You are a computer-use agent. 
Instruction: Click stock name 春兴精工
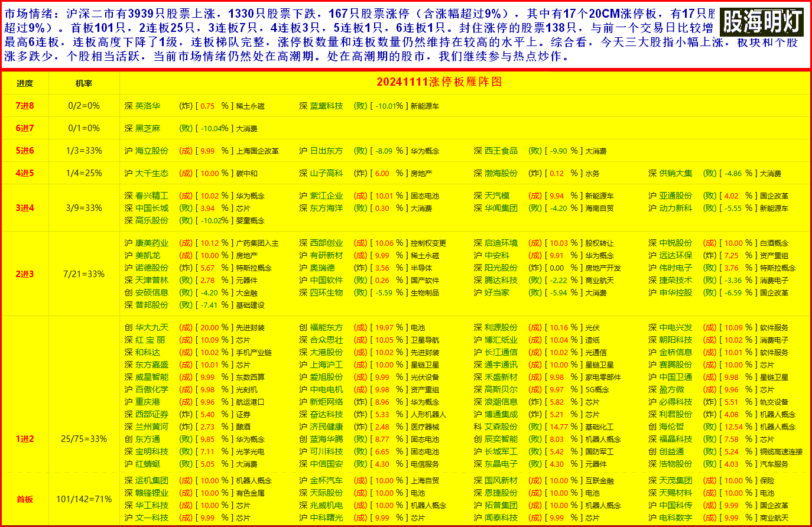152,196
